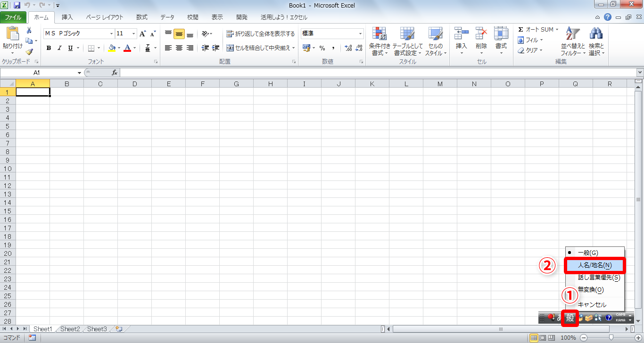Click the 削除 (Delete) cells button
This screenshot has height=343, width=644.
[x=481, y=41]
